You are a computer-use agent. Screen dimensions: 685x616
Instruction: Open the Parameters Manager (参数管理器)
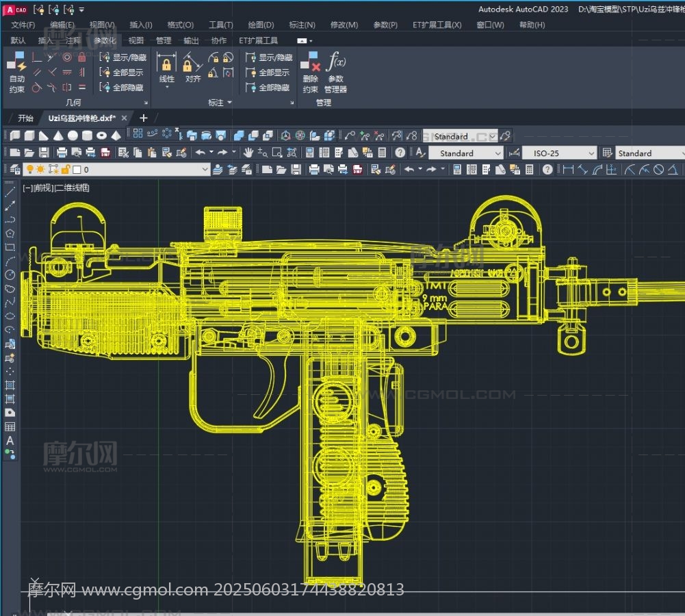pyautogui.click(x=335, y=72)
